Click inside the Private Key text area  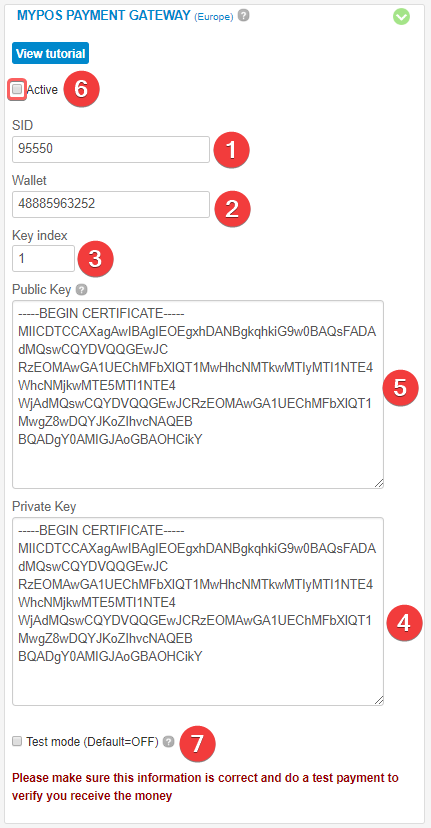198,611
